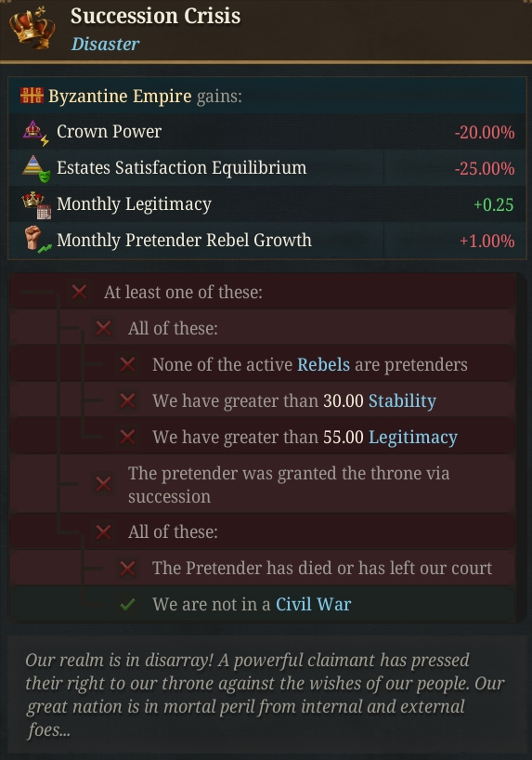This screenshot has height=760, width=532.
Task: Click the Estates Satisfaction Equilibrium pyramid icon
Action: click(36, 169)
